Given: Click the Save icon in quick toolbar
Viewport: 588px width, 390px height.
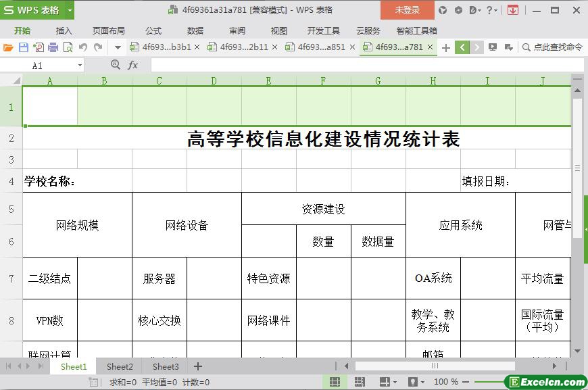Looking at the screenshot, I should (x=24, y=47).
